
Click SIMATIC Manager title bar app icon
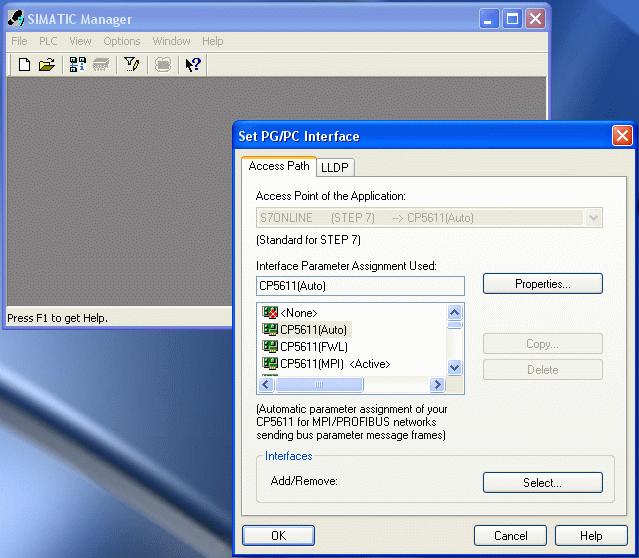point(16,19)
